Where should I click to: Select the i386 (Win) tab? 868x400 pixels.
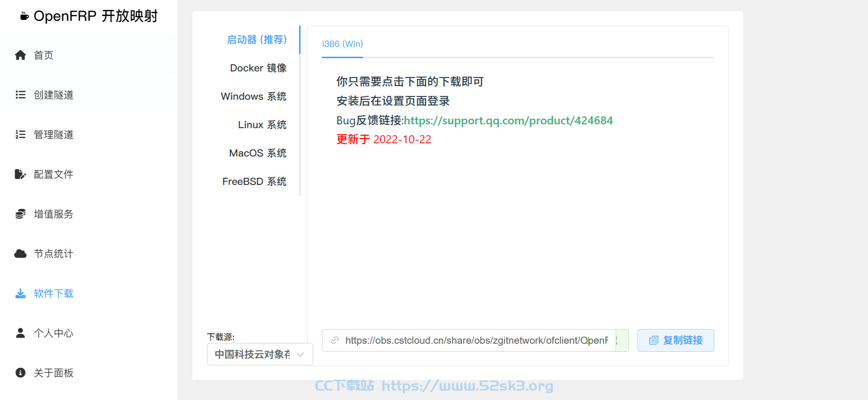coord(342,44)
